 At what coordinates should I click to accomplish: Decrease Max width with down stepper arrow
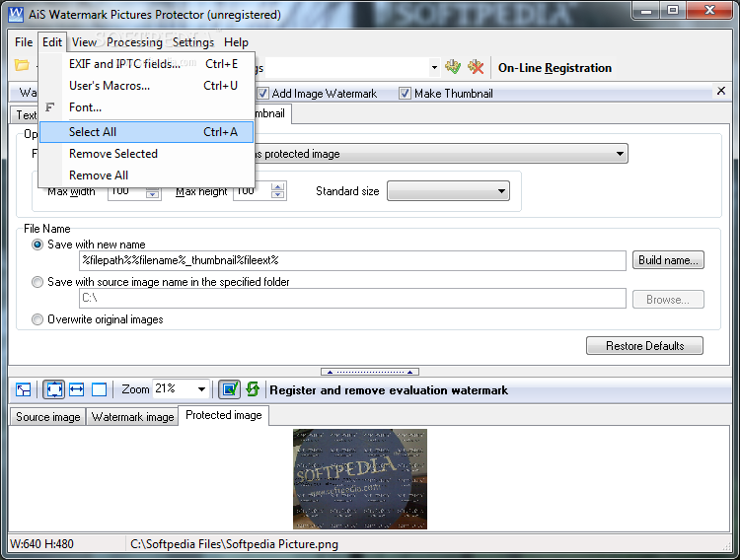pos(152,194)
